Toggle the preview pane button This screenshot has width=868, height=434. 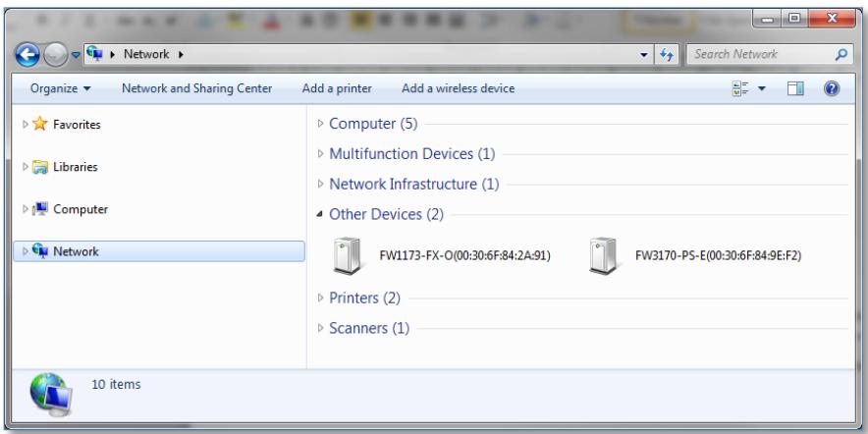tap(795, 88)
